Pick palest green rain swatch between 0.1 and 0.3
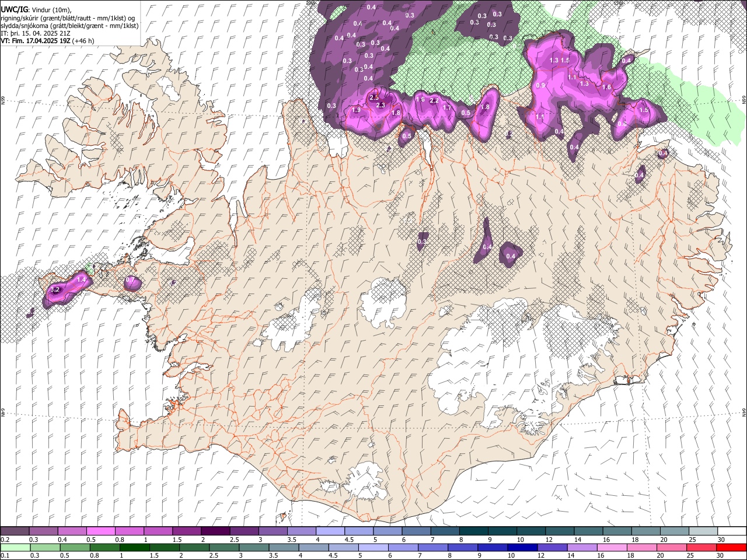The height and width of the screenshot is (560, 747). pyautogui.click(x=15, y=548)
